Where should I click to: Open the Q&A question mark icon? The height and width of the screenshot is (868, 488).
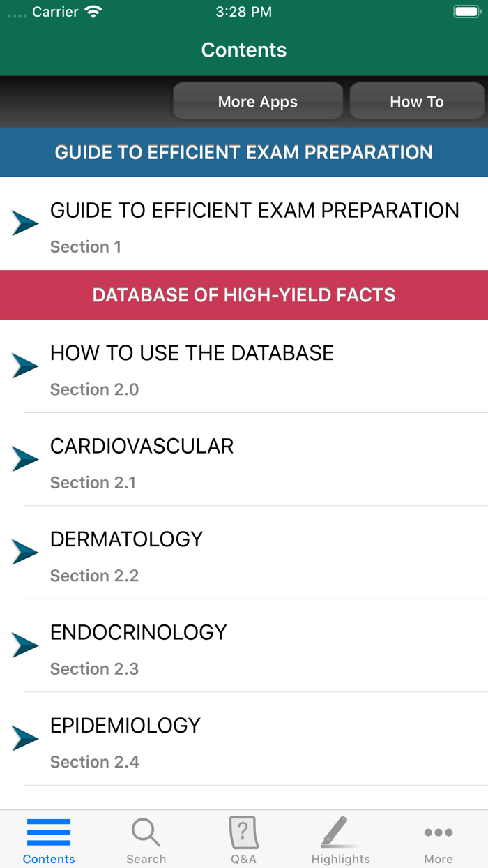pos(243,832)
